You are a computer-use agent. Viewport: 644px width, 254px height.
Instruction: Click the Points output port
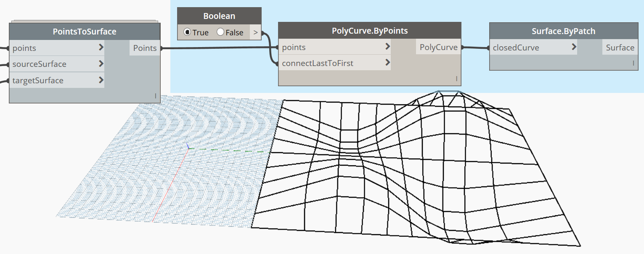point(145,48)
